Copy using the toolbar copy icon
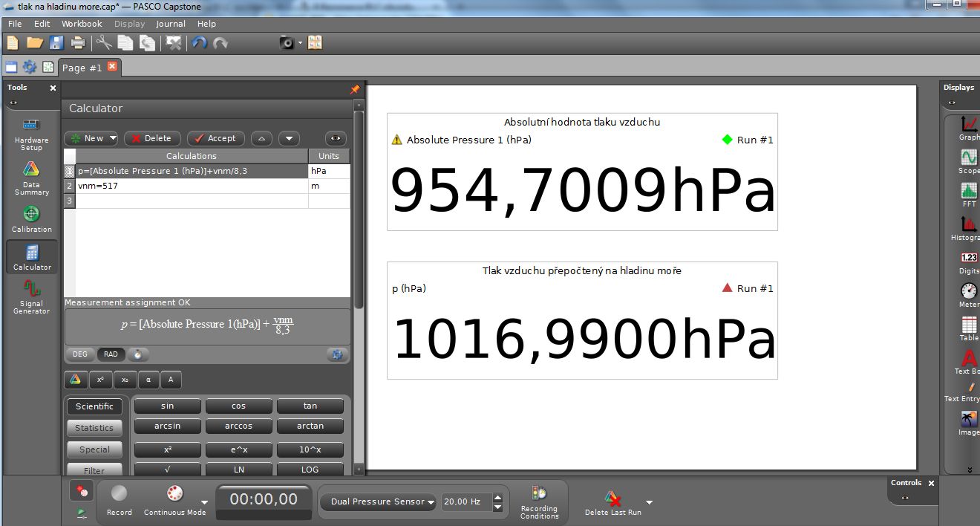 click(125, 42)
